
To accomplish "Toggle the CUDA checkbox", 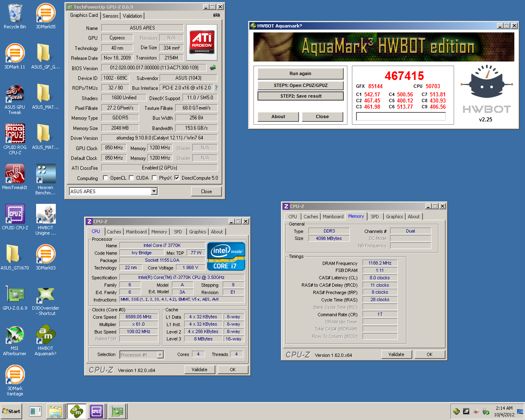I will tap(131, 178).
